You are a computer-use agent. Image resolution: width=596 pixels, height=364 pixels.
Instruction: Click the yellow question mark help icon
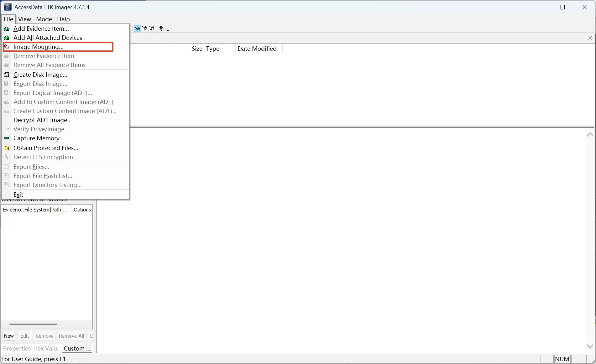[161, 29]
